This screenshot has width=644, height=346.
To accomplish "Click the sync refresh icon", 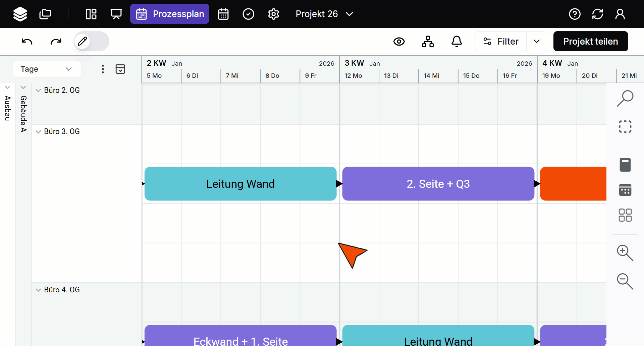I will (597, 14).
